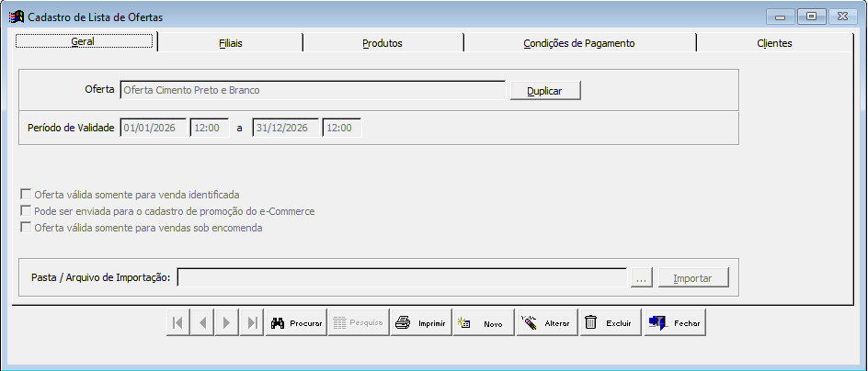Browse for import folder with ellipsis button
Viewport: 868px width, 371px height.
point(643,277)
